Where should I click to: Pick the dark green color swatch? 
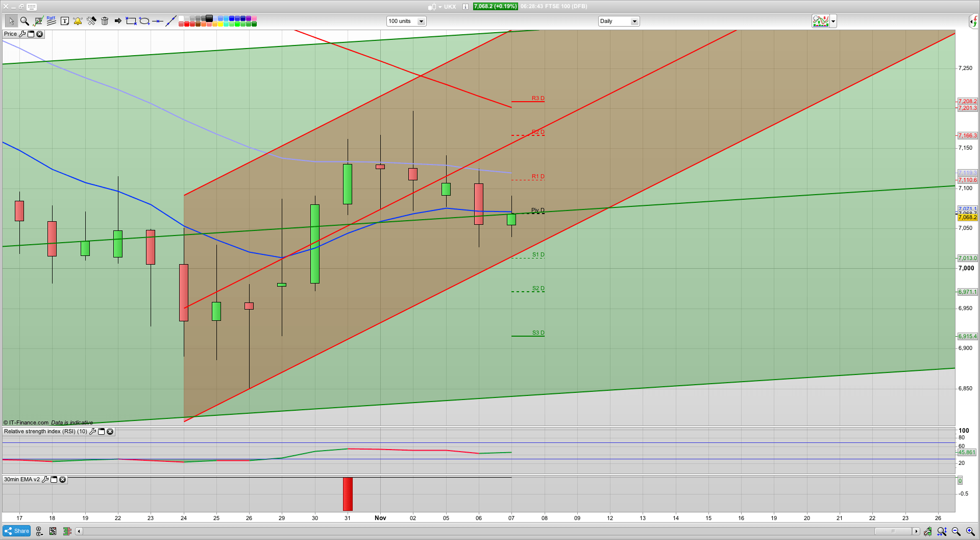point(254,24)
